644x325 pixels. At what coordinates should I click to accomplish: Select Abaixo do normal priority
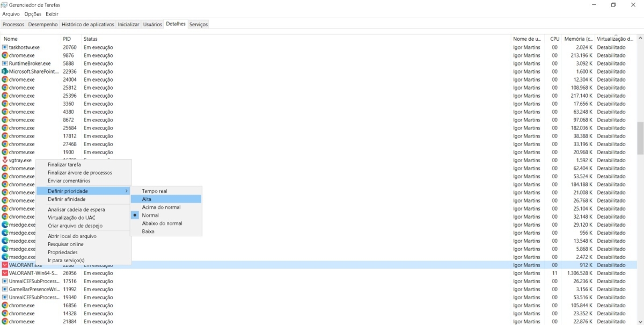(162, 223)
